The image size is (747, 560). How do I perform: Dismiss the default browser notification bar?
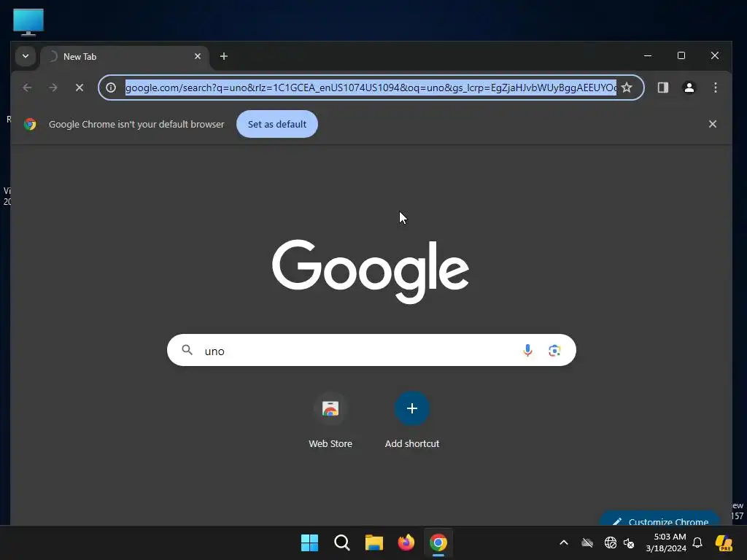712,124
